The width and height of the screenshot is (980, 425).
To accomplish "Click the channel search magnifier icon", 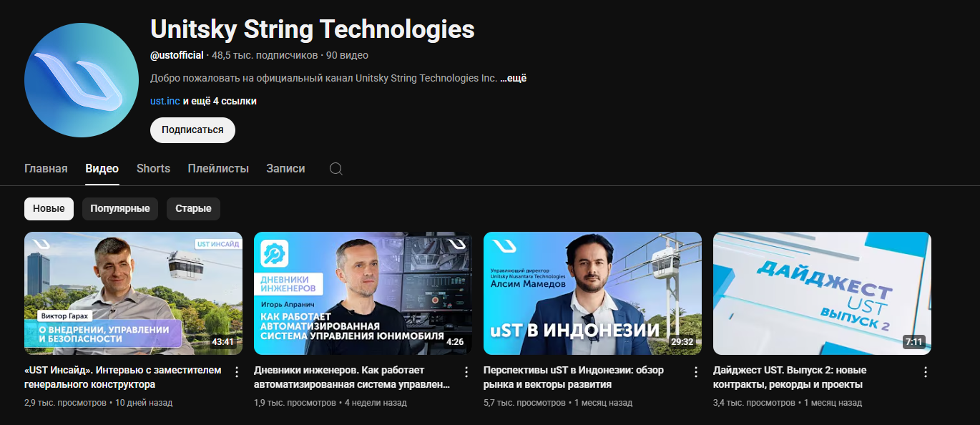I will [336, 169].
